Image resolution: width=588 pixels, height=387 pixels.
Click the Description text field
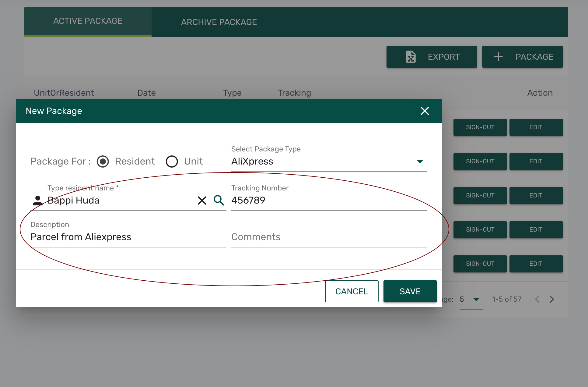[128, 237]
